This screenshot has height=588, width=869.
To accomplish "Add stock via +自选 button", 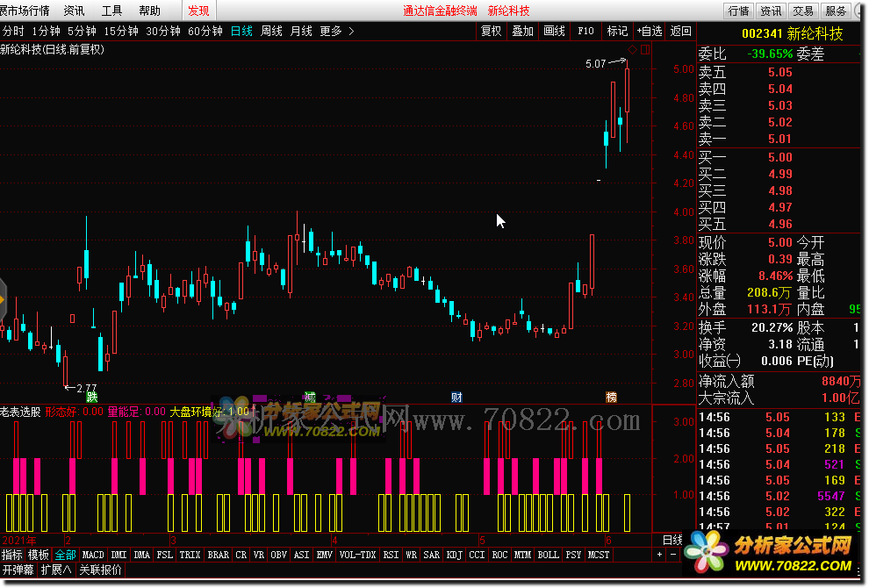I will point(650,31).
